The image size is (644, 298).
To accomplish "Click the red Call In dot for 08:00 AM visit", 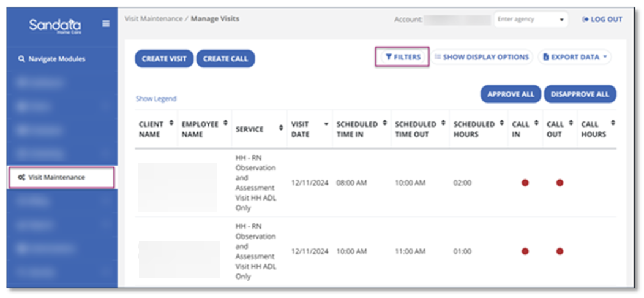I will click(x=525, y=183).
